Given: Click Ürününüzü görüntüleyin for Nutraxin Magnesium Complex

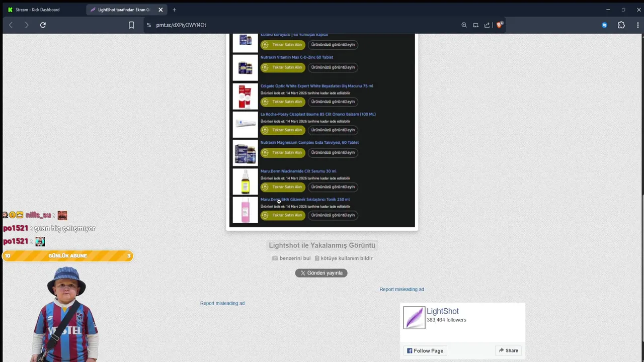Looking at the screenshot, I should [333, 152].
